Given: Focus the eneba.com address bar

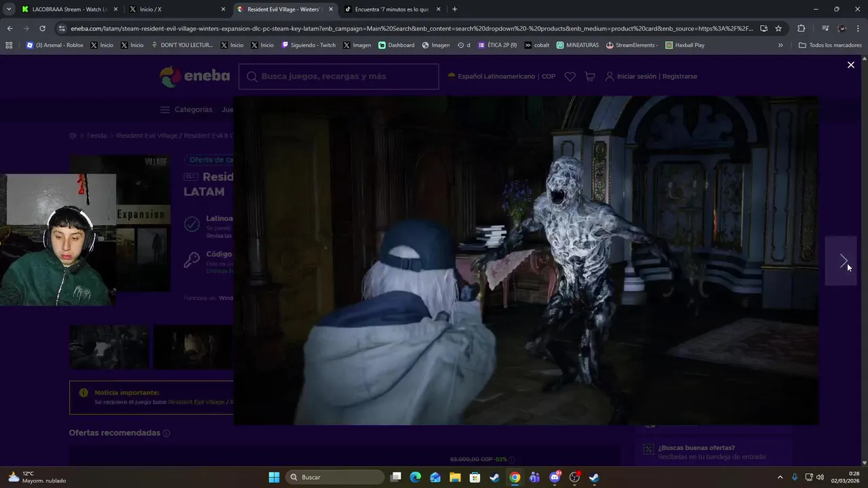Looking at the screenshot, I should 411,28.
